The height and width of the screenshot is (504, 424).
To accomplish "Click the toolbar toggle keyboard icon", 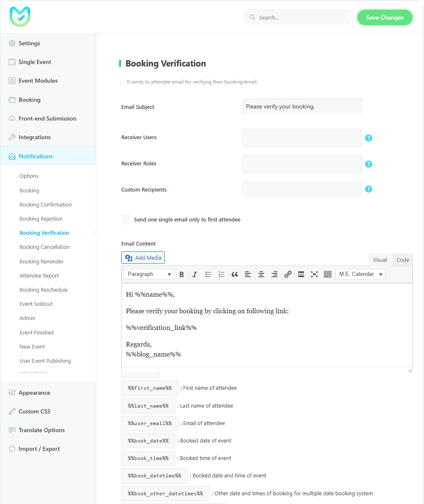I will pyautogui.click(x=328, y=274).
